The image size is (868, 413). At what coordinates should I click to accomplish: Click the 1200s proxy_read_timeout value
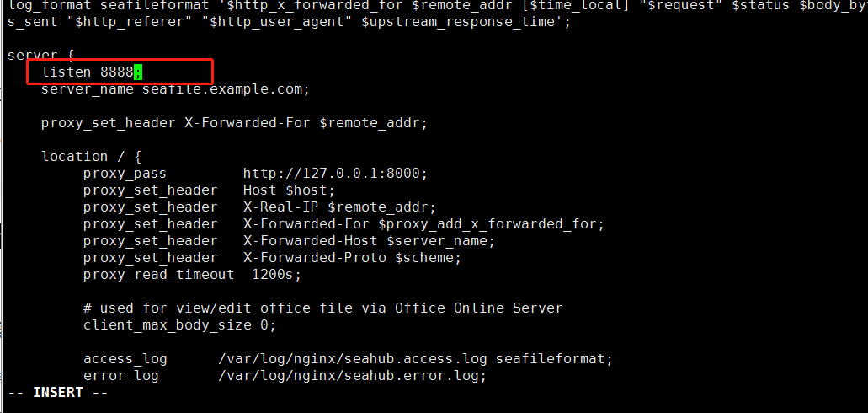pos(272,275)
